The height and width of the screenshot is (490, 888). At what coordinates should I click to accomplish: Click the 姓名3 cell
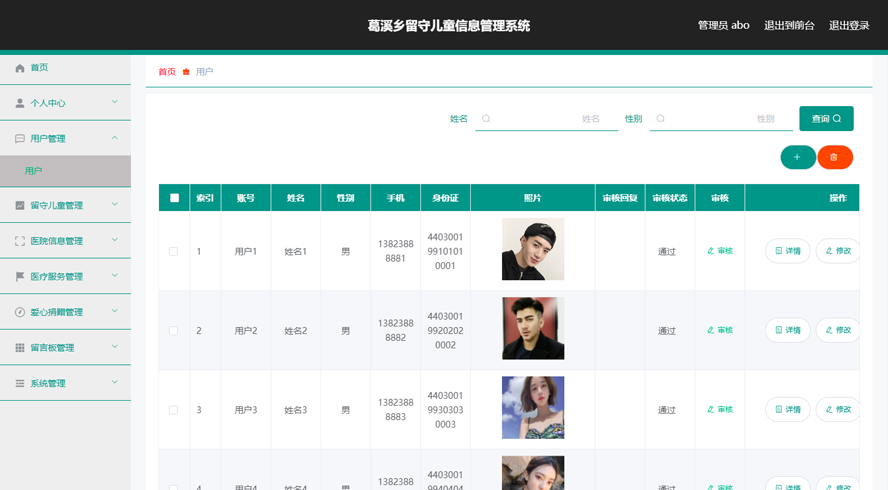(x=296, y=410)
